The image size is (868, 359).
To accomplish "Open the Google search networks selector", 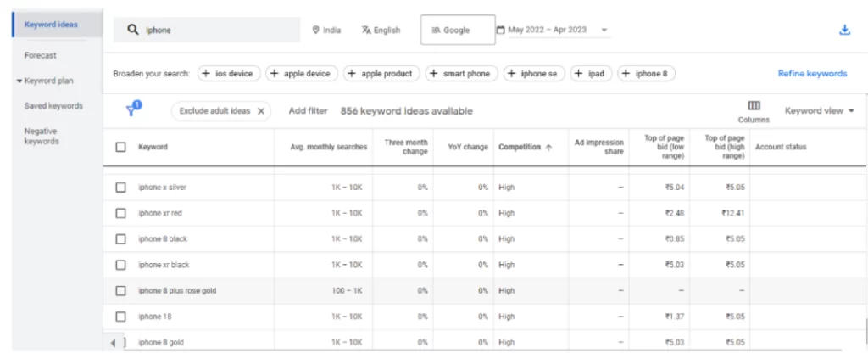I will pos(458,30).
